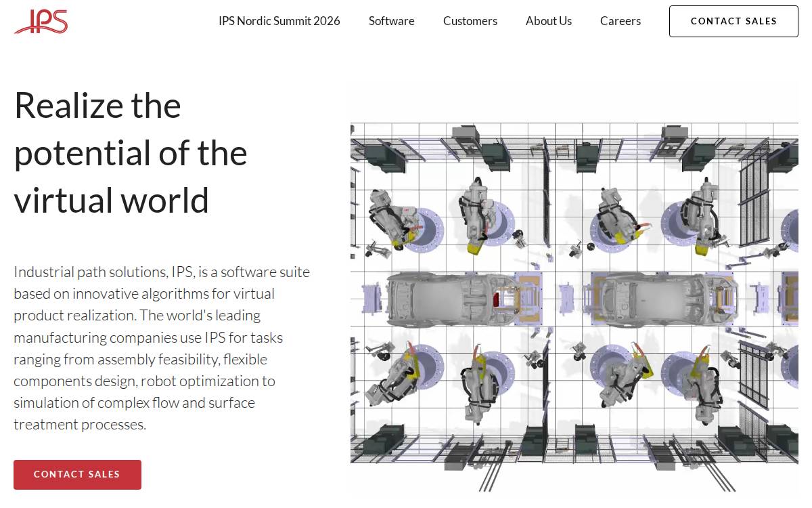Click the IPS logo in the header
The width and height of the screenshot is (812, 508).
[41, 21]
